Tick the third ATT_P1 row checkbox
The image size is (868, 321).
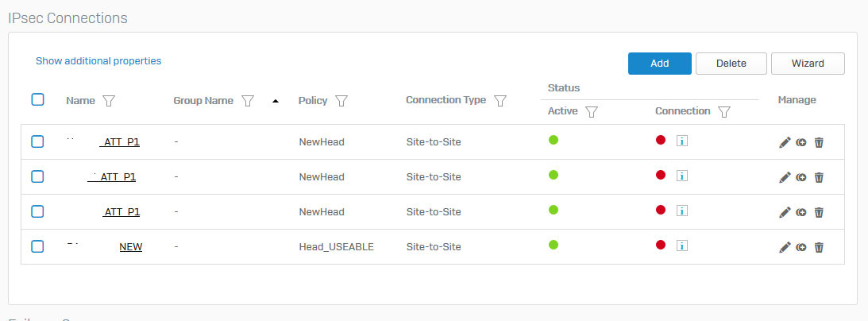(37, 211)
